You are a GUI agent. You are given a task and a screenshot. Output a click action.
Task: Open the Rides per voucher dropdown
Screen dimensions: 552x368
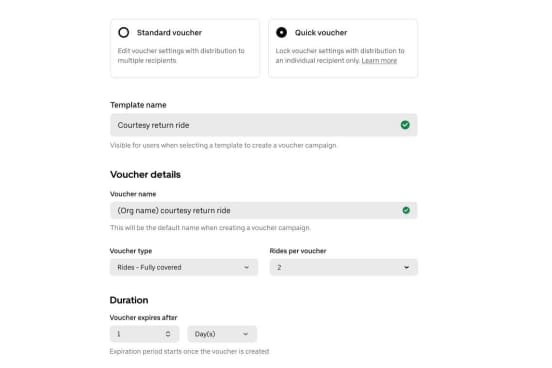pyautogui.click(x=344, y=267)
